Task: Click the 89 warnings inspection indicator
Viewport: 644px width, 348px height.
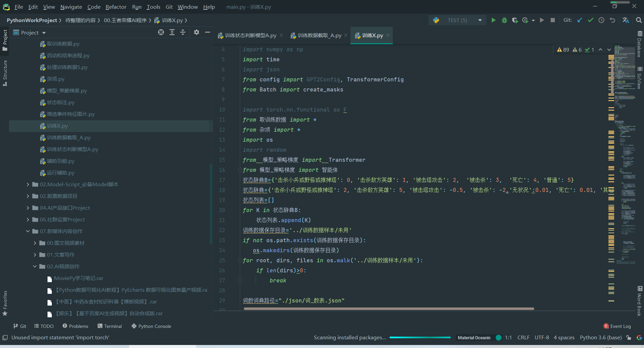Action: point(563,50)
